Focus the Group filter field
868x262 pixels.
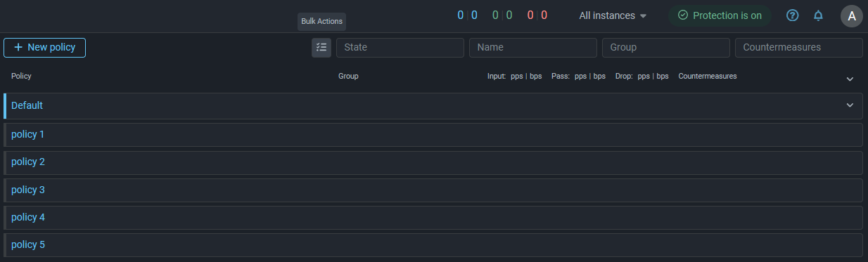tap(666, 48)
